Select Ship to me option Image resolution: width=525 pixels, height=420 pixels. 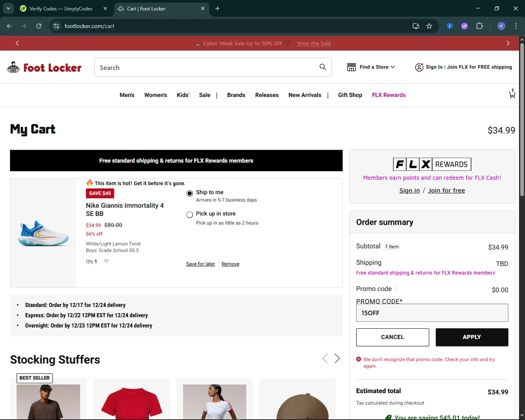click(x=190, y=193)
